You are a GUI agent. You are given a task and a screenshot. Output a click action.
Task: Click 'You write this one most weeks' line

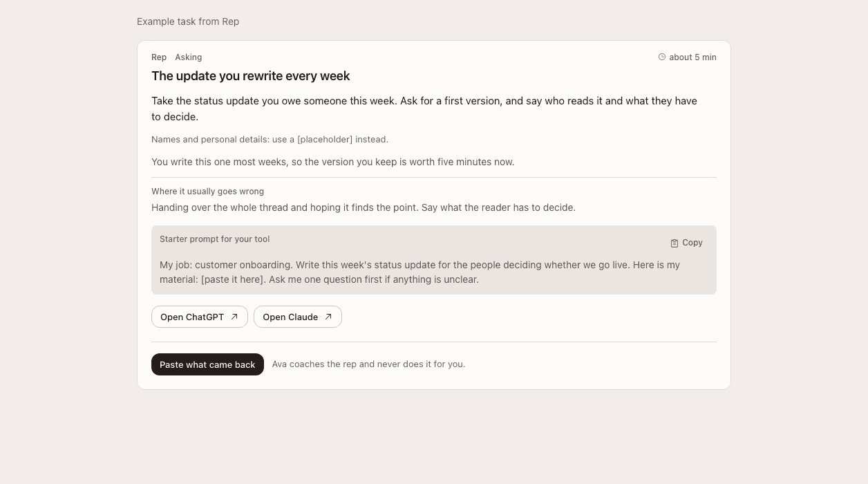333,162
